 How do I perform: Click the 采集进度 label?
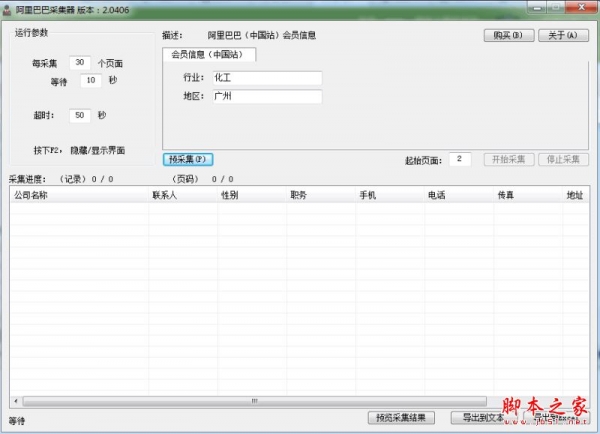(x=27, y=179)
